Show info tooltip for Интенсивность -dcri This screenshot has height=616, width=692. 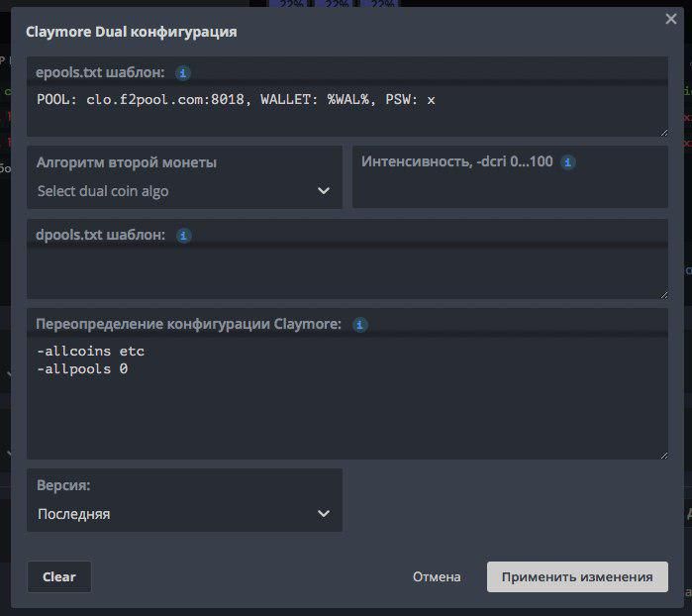[568, 162]
